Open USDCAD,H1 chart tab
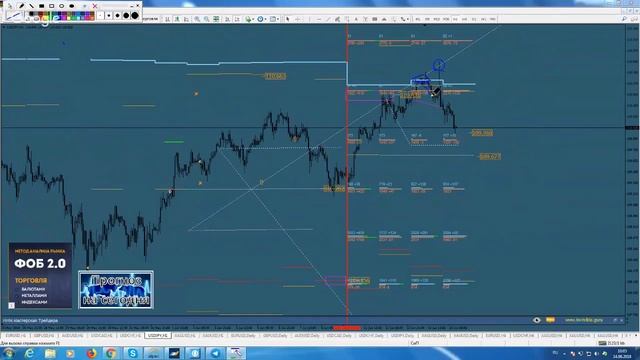640x360 pixels. [101, 336]
